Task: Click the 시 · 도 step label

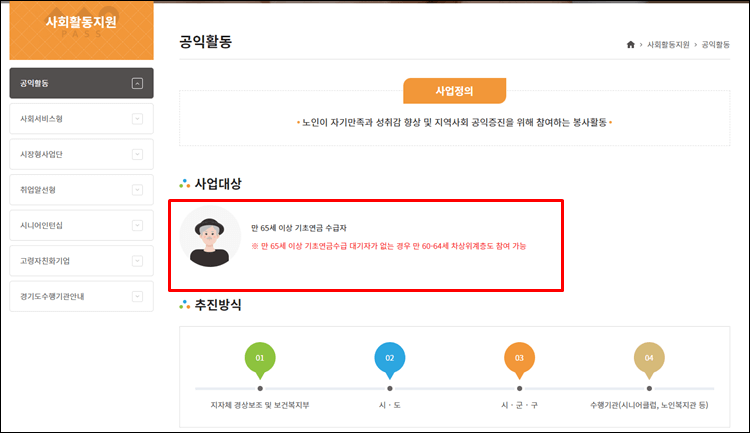Action: (390, 405)
